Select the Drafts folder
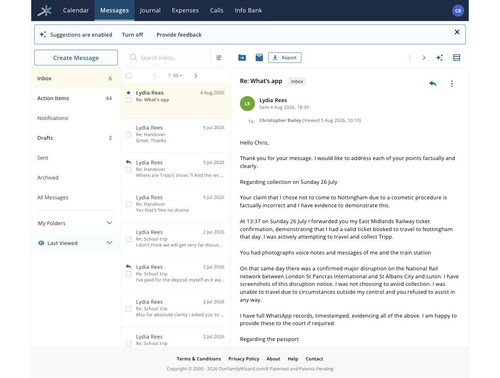Viewport: 500px width, 378px height. pyautogui.click(x=76, y=138)
